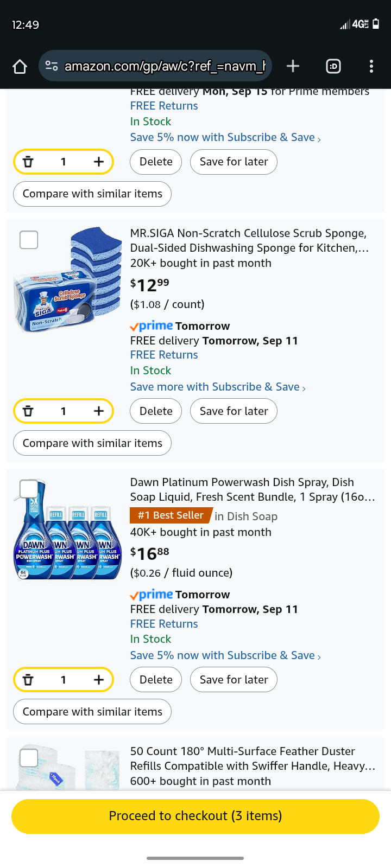Expand 'Save more with Subscribe & Save' for sponge
The image size is (391, 868).
coord(218,387)
